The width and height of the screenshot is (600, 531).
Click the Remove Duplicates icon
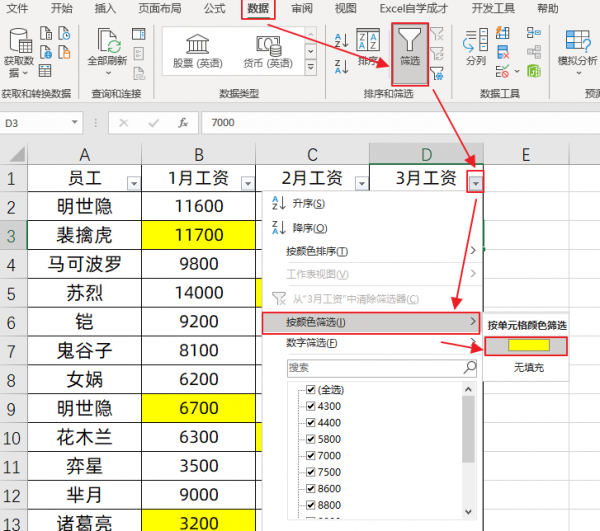pyautogui.click(x=502, y=52)
